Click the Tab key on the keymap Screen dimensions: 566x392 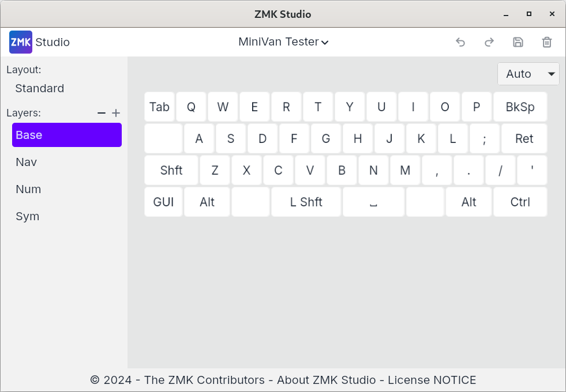pyautogui.click(x=159, y=107)
